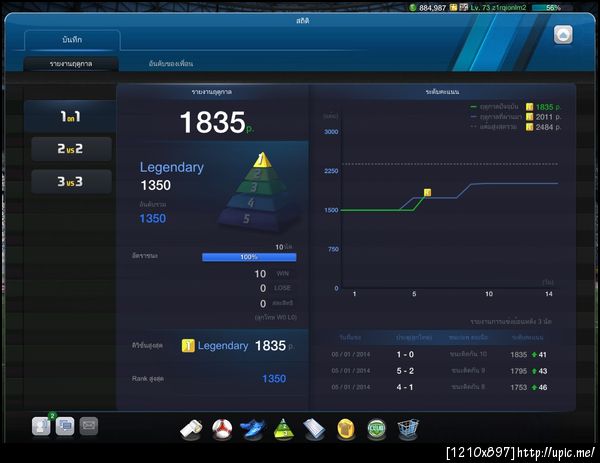Click the Legendary rank title
The height and width of the screenshot is (463, 600).
[x=171, y=167]
